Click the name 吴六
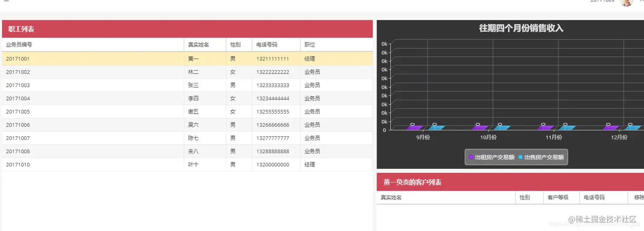Screen dimensions: 644x231 click(193, 125)
